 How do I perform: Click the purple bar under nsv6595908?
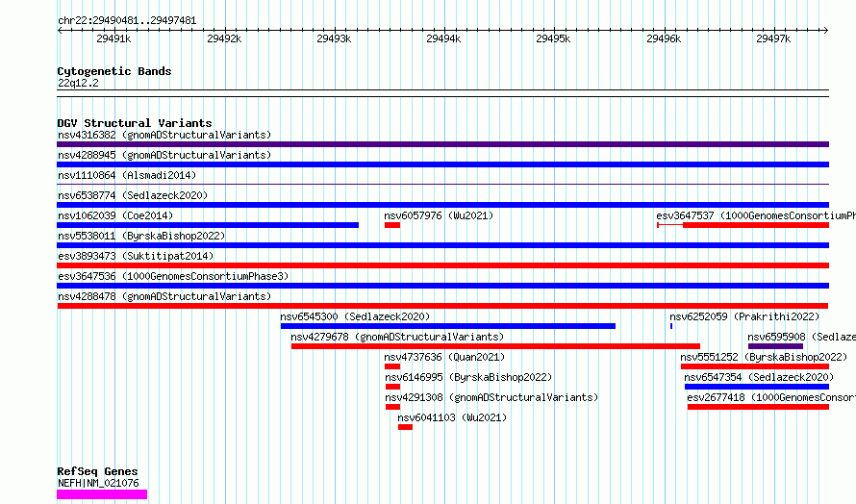[775, 346]
